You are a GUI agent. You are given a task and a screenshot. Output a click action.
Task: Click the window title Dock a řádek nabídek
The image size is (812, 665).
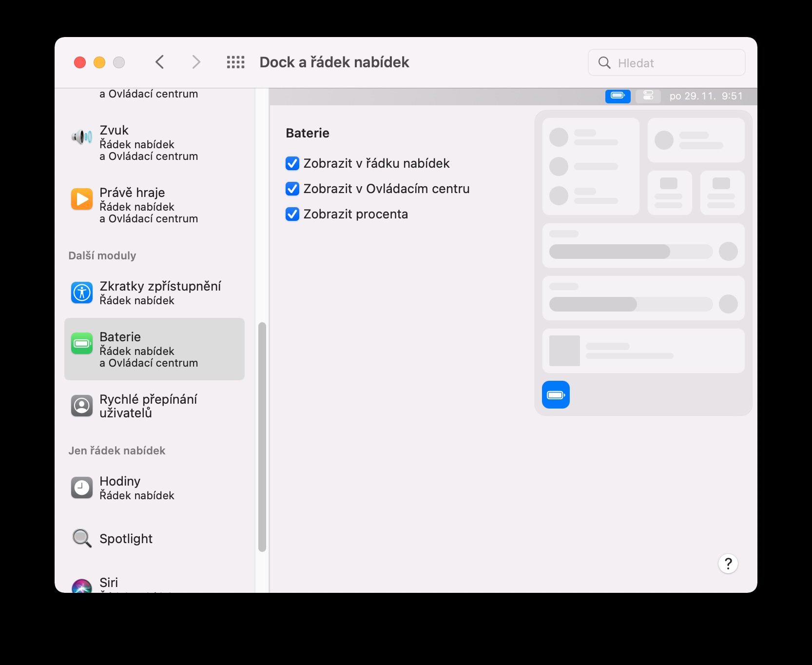tap(334, 62)
